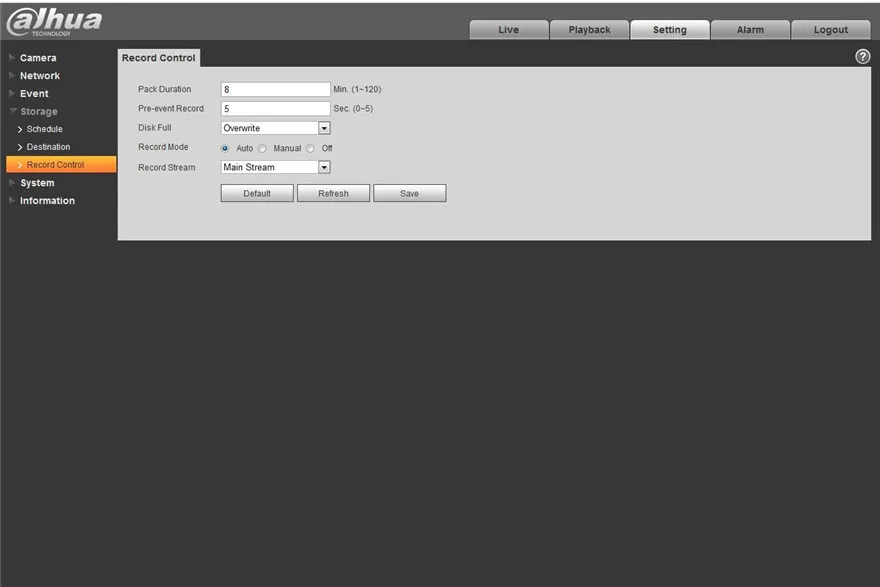Click the Dahua logo
Image resolution: width=880 pixels, height=587 pixels.
[x=54, y=22]
